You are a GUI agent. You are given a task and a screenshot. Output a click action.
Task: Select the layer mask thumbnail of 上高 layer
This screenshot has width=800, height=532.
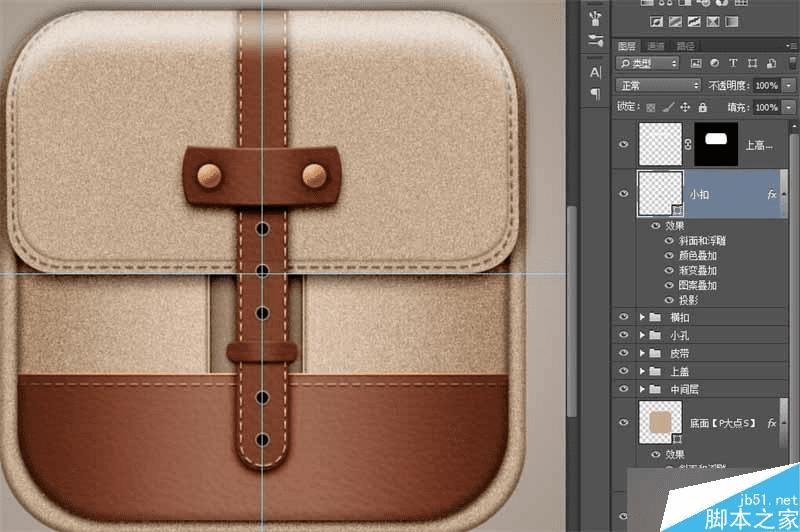716,144
